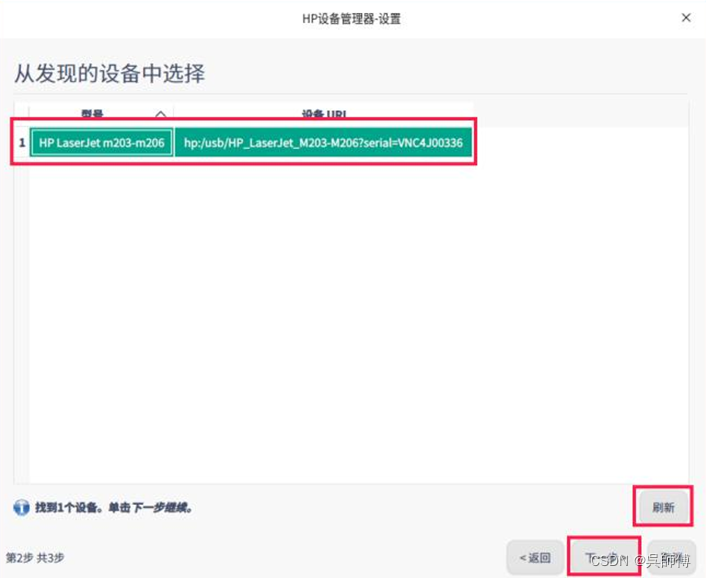
Task: Click the 找到1个设备 status message
Action: [x=114, y=508]
